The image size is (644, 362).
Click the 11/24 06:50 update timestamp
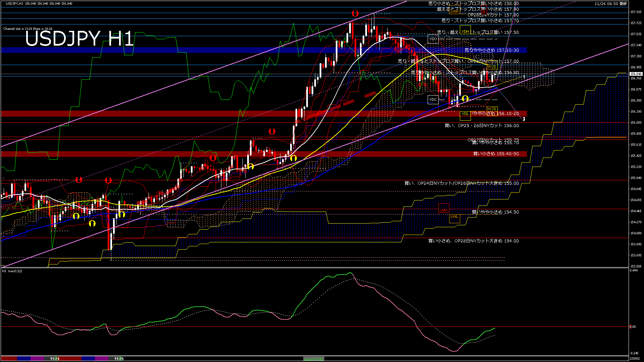[610, 4]
